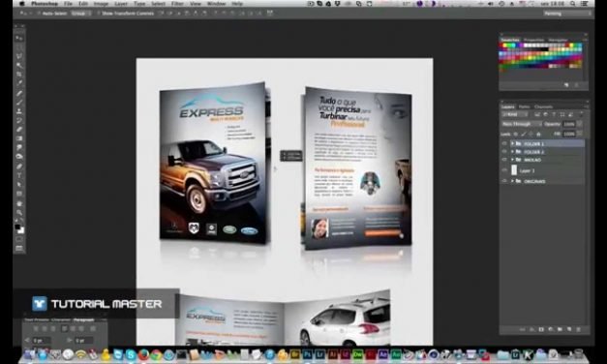
Task: Open the File menu
Action: (68, 4)
